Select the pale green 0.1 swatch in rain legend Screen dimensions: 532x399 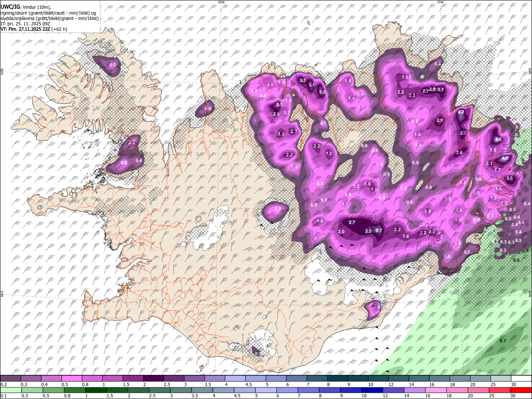(x=10, y=390)
